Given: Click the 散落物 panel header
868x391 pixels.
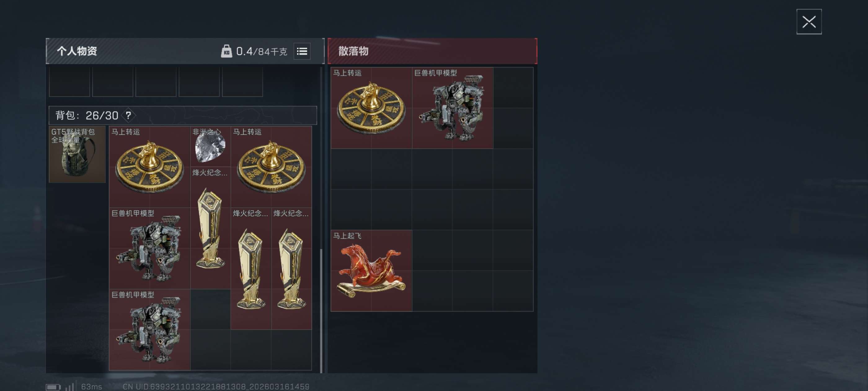Looking at the screenshot, I should pos(432,51).
